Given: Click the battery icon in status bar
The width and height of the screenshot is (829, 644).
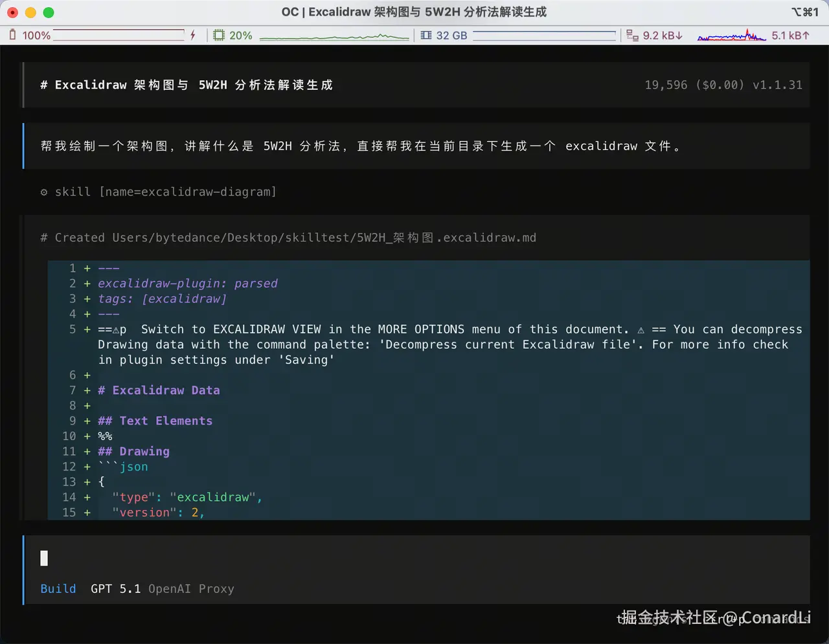Looking at the screenshot, I should (12, 35).
